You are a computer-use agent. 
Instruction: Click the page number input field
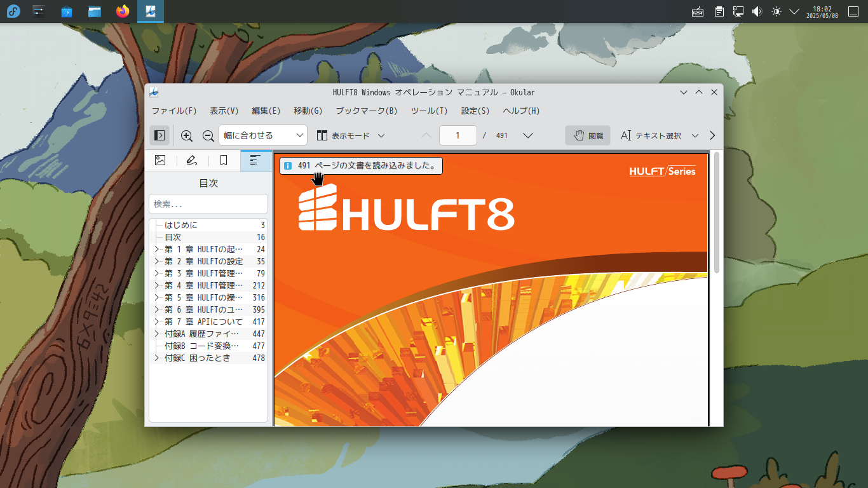click(458, 135)
